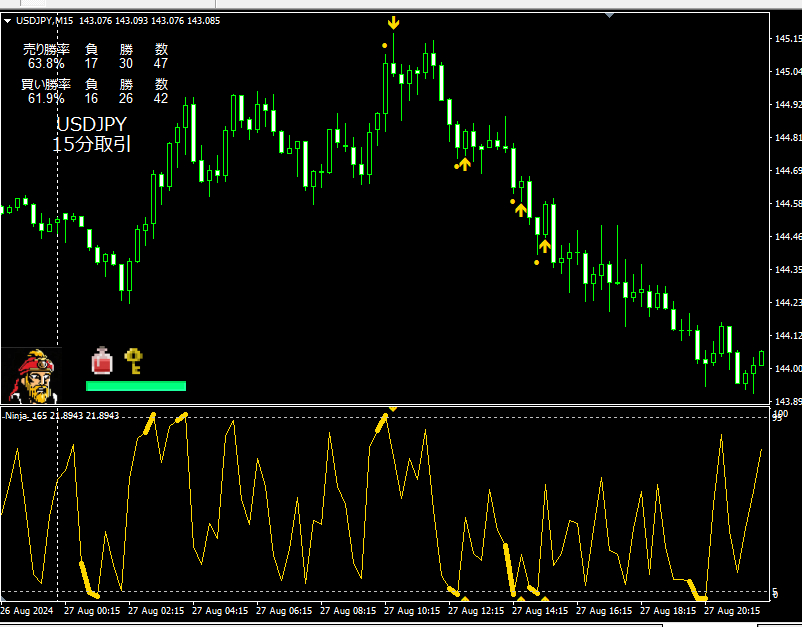Viewport: 802px width, 627px height.
Task: Click the grey chart shift triangle on the top edge
Action: [x=609, y=15]
